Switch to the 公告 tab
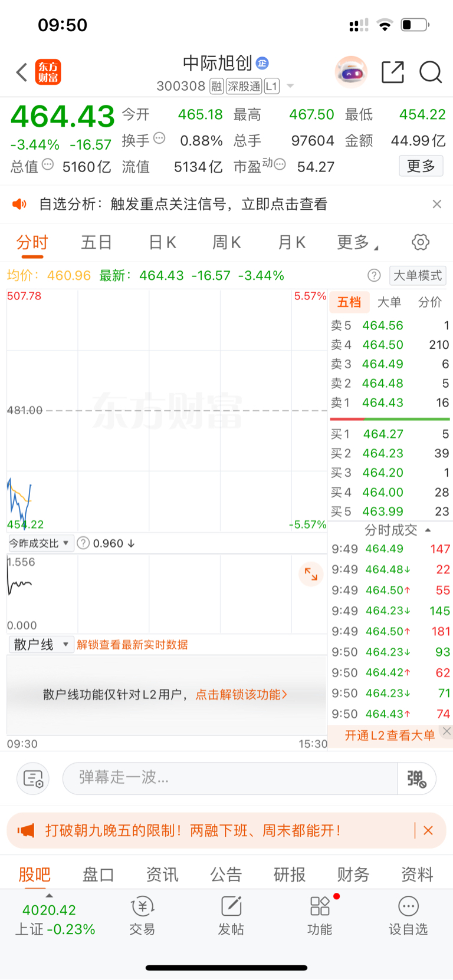453x980 pixels. click(226, 875)
